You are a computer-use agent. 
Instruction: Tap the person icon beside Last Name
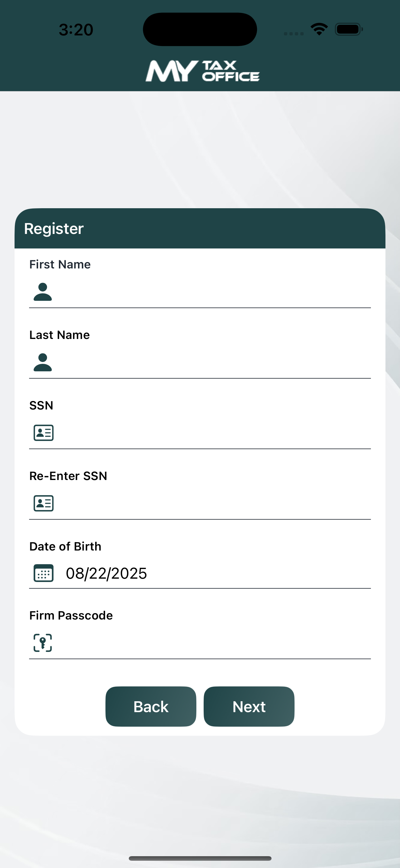[43, 362]
